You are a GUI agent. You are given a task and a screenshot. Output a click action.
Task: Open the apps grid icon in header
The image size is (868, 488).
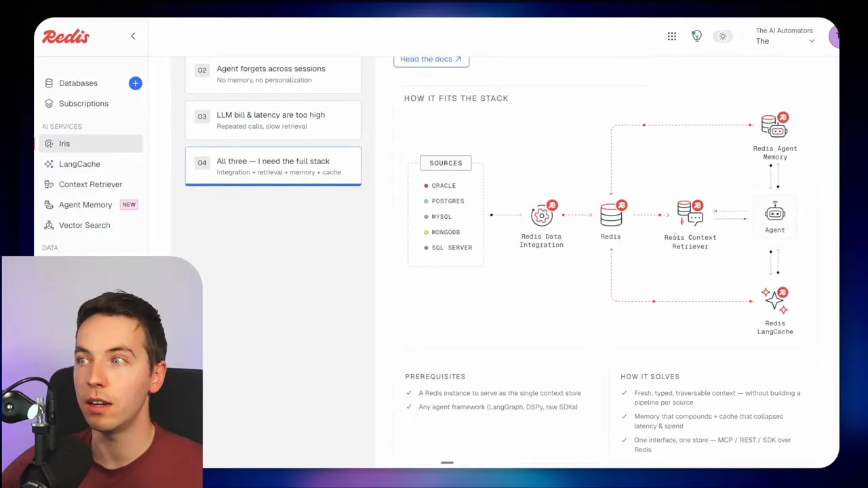[671, 37]
